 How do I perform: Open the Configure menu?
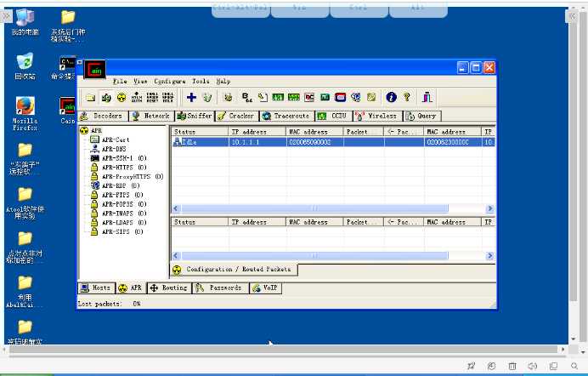169,82
